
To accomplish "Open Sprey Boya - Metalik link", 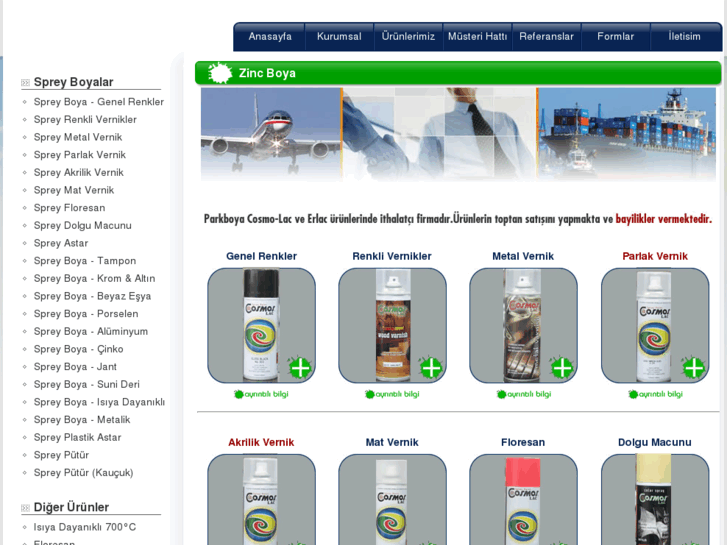I will click(x=82, y=419).
